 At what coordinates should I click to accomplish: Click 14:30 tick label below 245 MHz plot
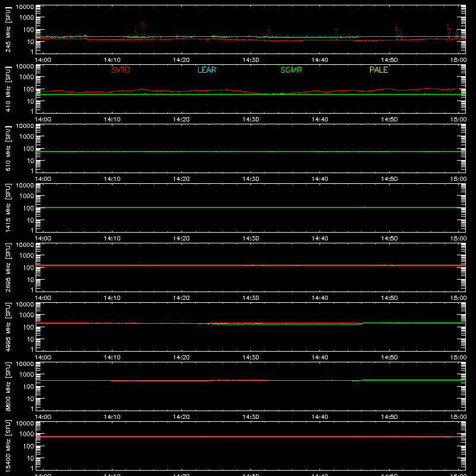[250, 60]
